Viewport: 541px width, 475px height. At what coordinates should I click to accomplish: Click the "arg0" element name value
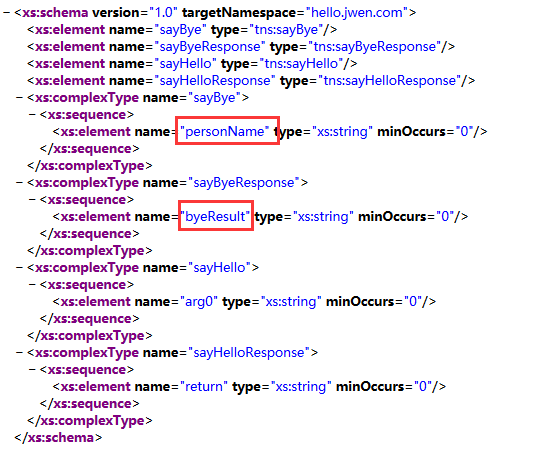click(199, 302)
